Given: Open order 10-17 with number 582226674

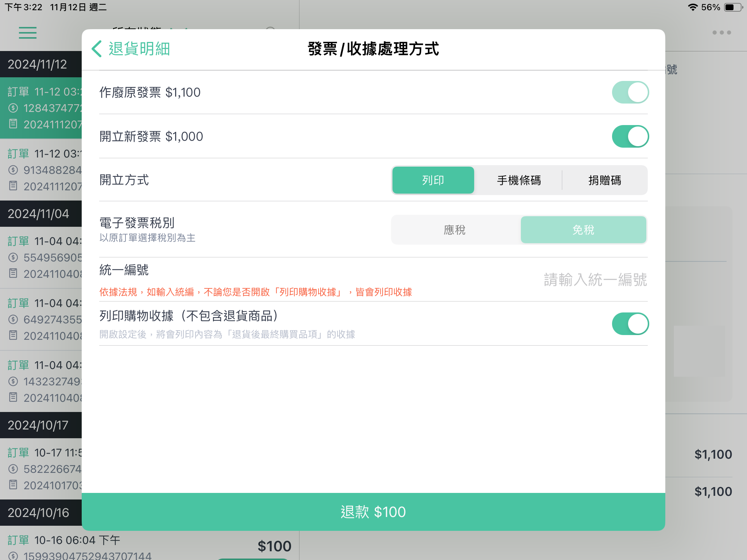Looking at the screenshot, I should 41,469.
